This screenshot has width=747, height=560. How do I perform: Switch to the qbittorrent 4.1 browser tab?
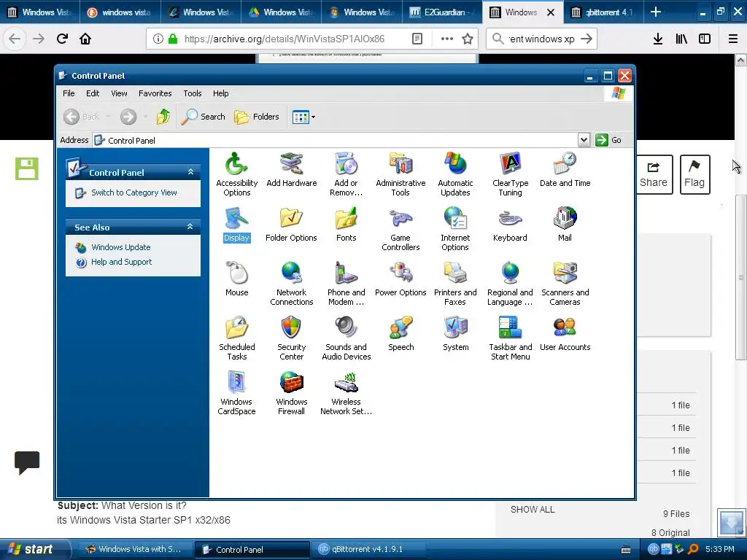coord(603,12)
